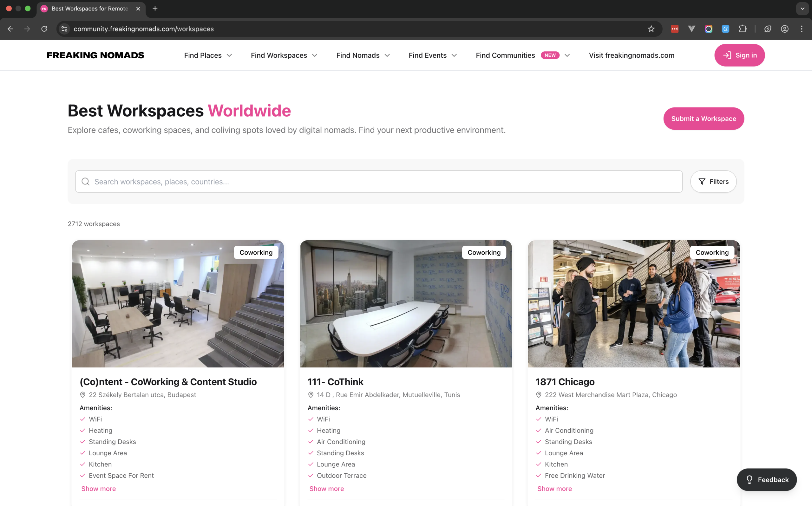Expand the Find Workspaces dropdown
812x506 pixels.
point(284,55)
